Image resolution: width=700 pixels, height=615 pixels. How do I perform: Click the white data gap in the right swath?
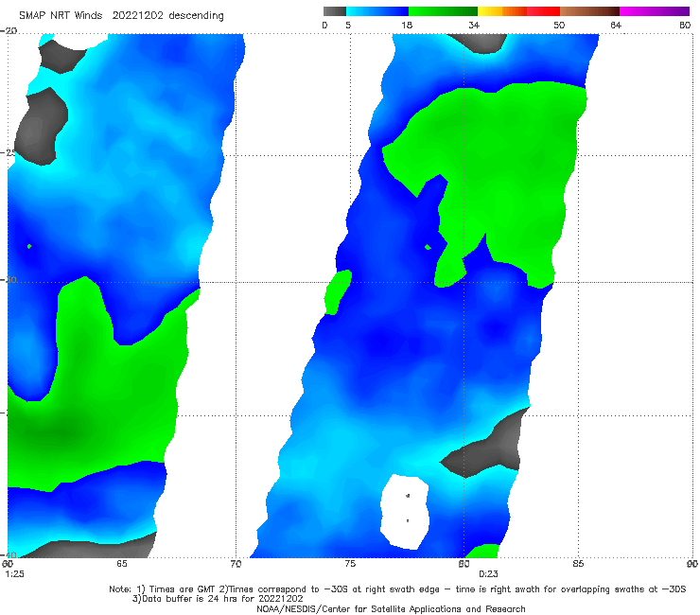click(x=405, y=512)
